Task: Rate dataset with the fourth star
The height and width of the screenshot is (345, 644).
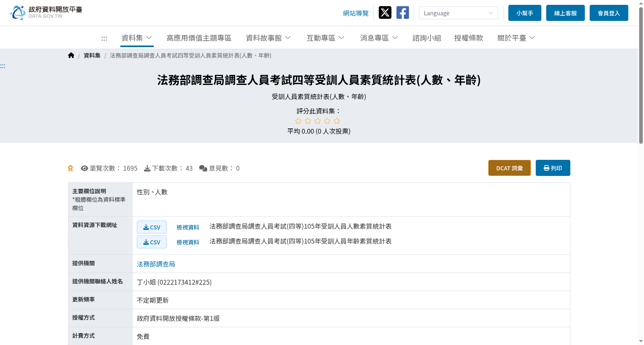Action: tap(327, 121)
